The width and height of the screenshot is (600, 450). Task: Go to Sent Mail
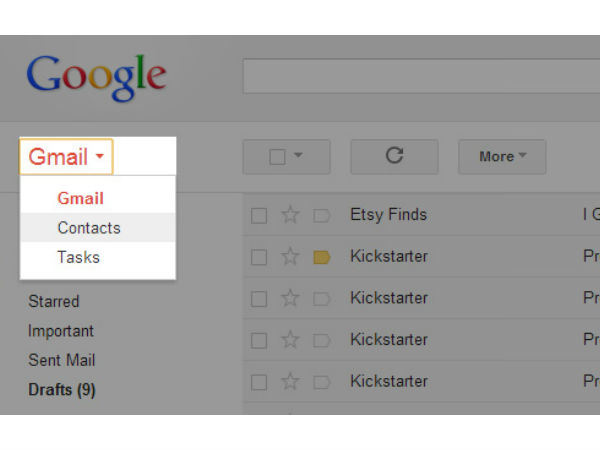click(x=62, y=360)
